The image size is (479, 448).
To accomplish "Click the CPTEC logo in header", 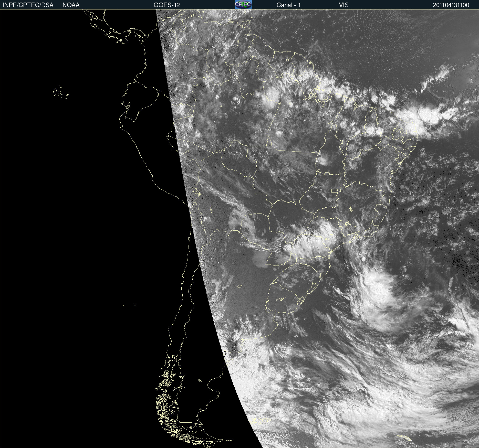I will click(x=243, y=5).
